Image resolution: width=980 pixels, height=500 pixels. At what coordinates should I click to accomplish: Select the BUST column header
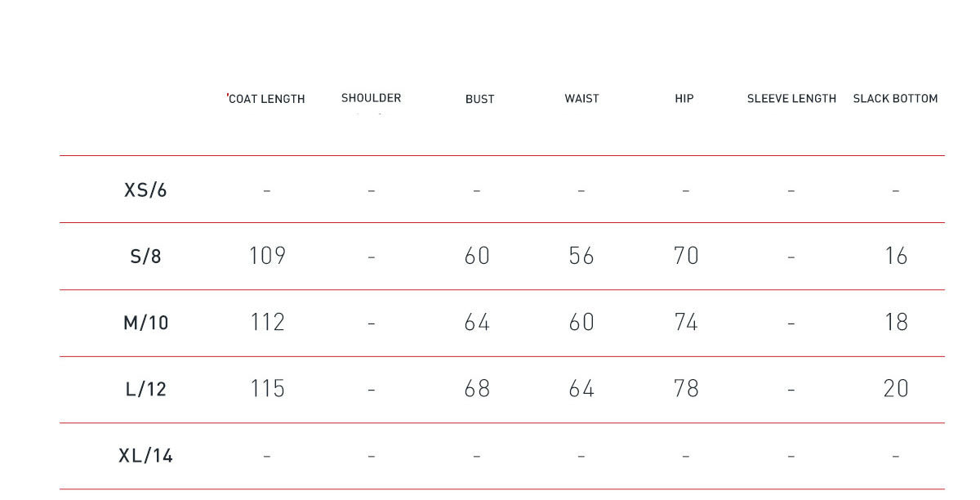479,99
